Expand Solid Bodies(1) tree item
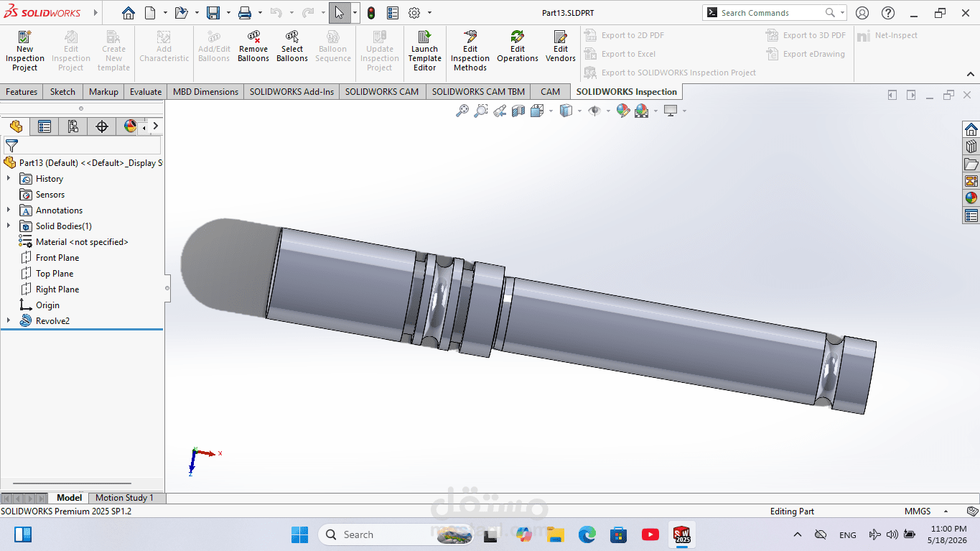980x551 pixels. click(x=9, y=226)
